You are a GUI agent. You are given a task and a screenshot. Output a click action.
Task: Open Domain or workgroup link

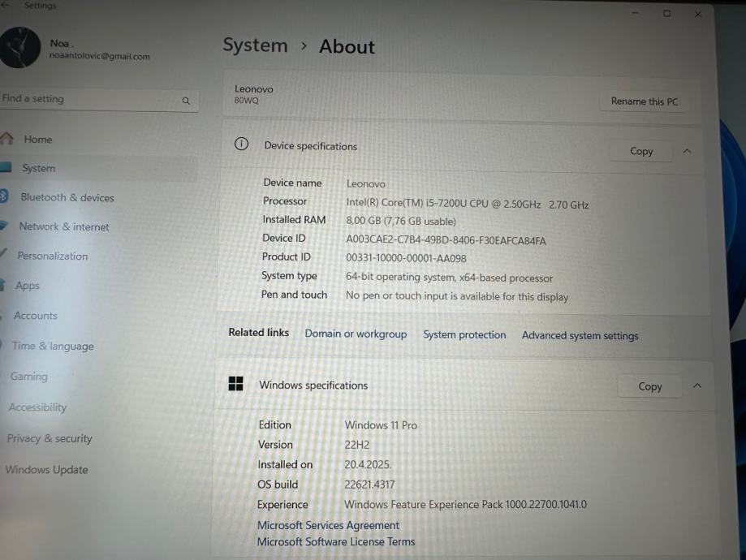(356, 334)
